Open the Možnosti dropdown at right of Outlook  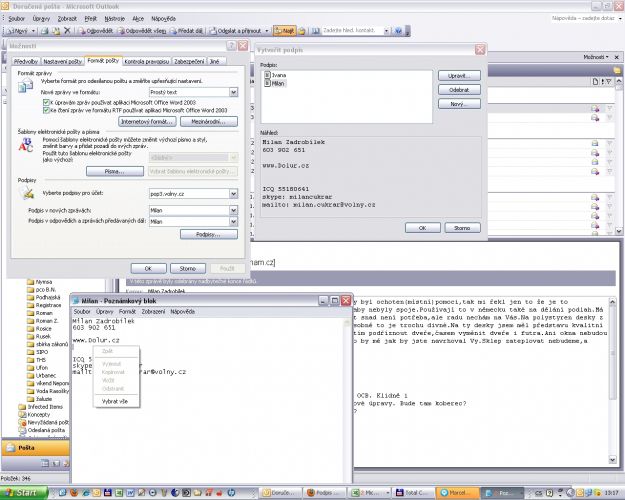pyautogui.click(x=596, y=57)
